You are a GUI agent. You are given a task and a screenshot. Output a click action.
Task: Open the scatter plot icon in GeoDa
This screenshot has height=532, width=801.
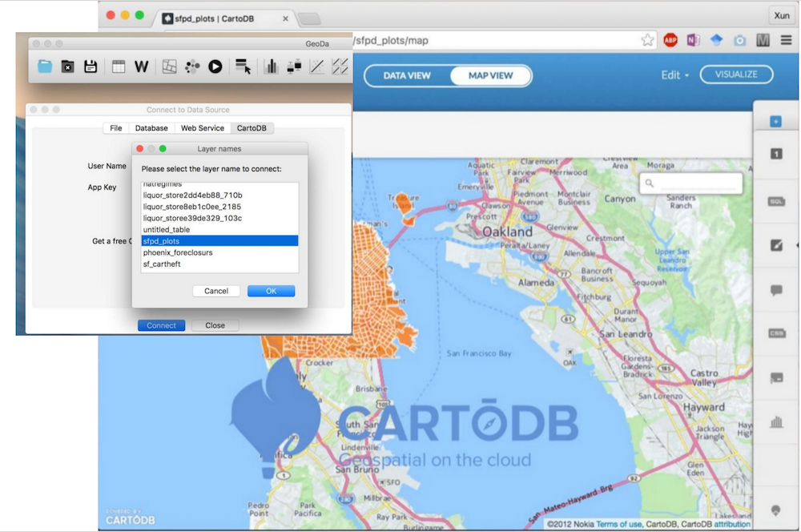(x=316, y=66)
